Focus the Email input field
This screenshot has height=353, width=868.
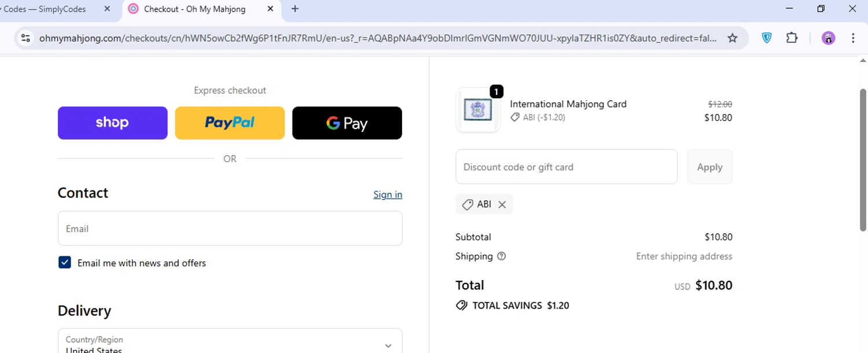230,228
